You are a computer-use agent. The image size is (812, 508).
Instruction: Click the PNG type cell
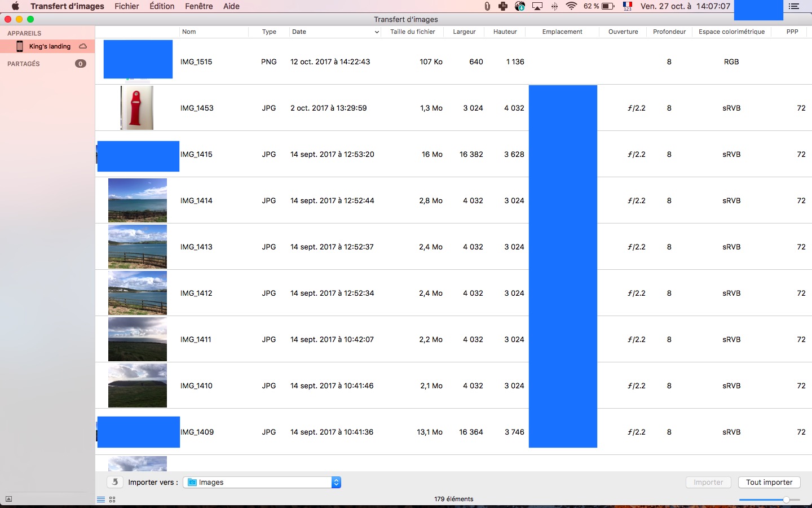(x=269, y=62)
